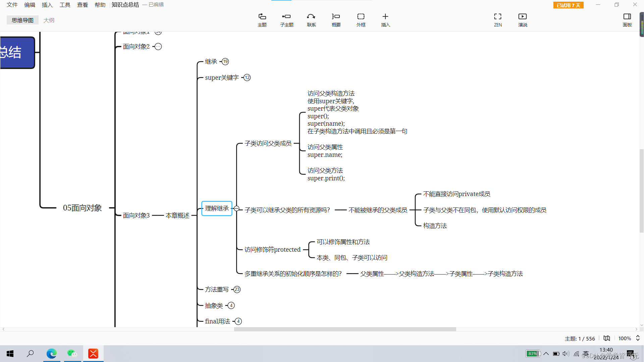Click the XMind taskbar icon
Screen dimensions: 644x362
93,354
